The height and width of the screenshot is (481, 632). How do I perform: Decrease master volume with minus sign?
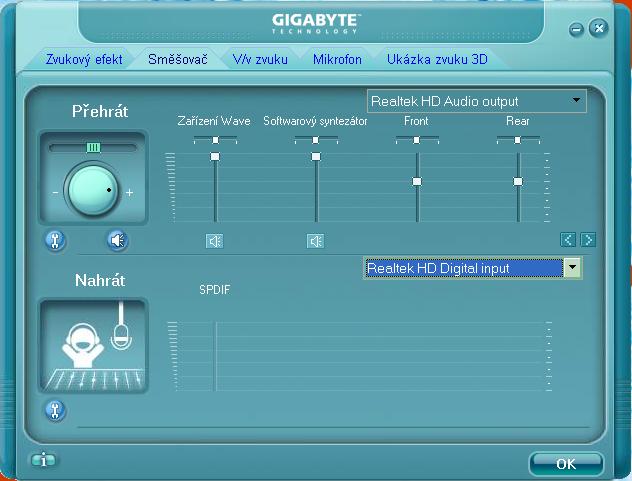[x=56, y=193]
